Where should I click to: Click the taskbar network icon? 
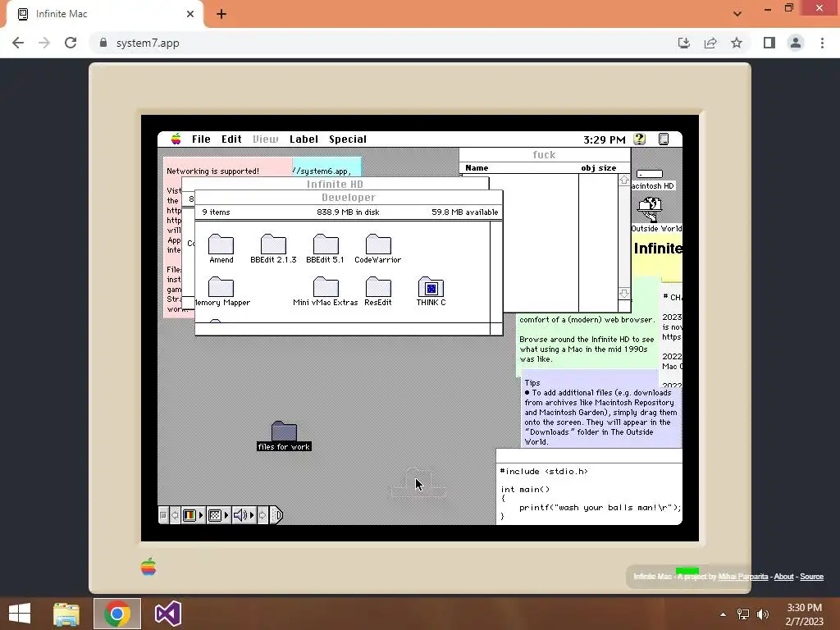[x=743, y=614]
